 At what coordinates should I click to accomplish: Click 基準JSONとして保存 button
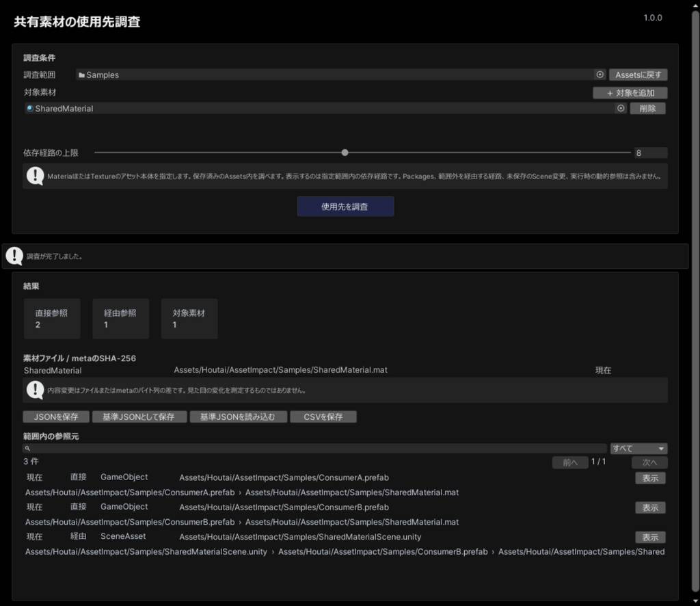tap(139, 417)
